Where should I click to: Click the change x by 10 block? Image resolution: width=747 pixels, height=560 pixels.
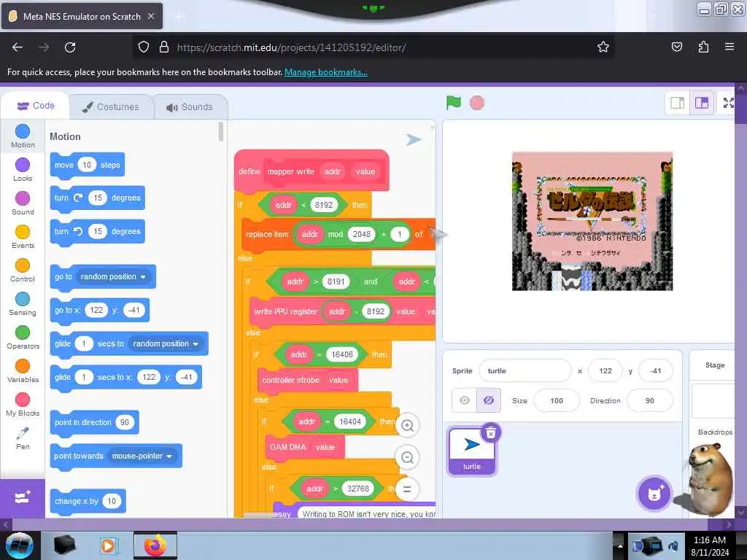88,502
